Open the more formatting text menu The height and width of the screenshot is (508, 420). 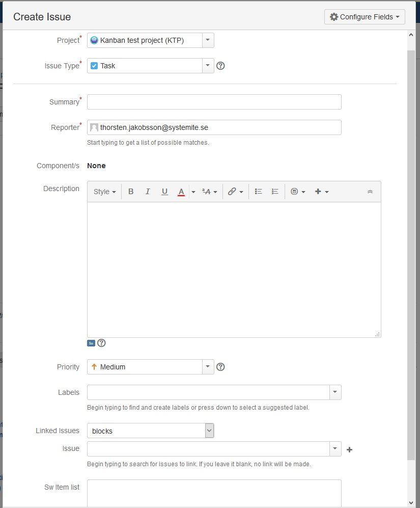tap(210, 192)
